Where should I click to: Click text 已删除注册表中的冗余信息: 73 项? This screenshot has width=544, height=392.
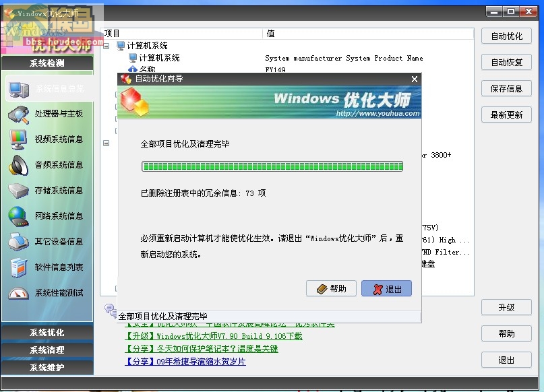204,193
